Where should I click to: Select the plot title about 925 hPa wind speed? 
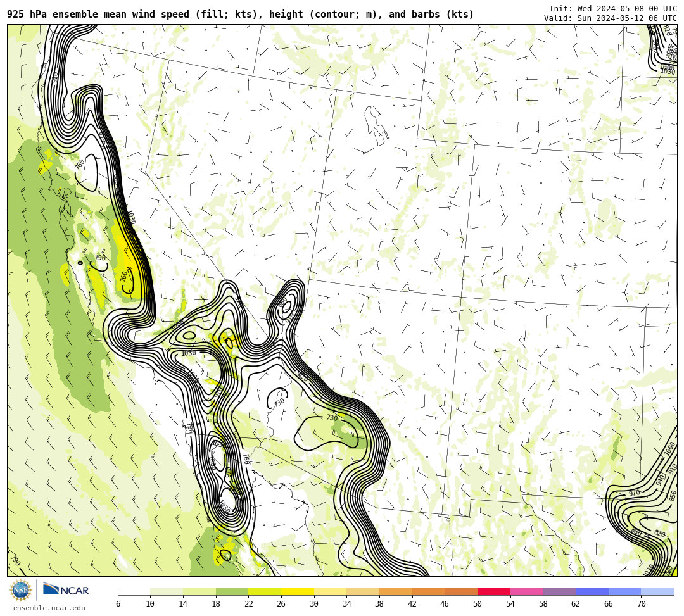click(x=241, y=15)
